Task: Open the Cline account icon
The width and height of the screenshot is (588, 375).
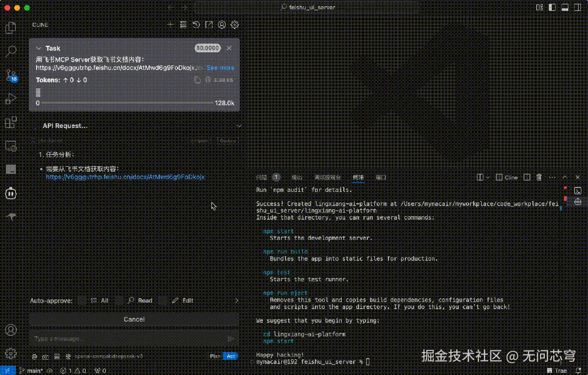Action: (222, 25)
